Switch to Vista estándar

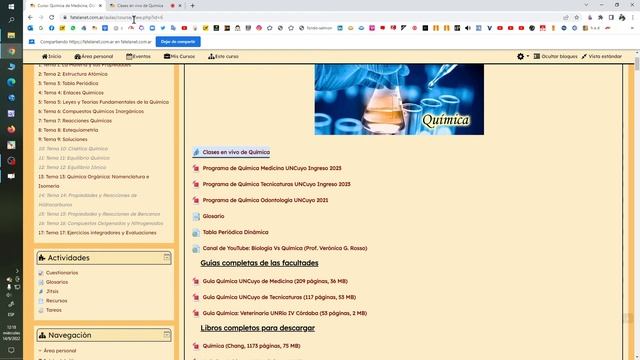[602, 56]
